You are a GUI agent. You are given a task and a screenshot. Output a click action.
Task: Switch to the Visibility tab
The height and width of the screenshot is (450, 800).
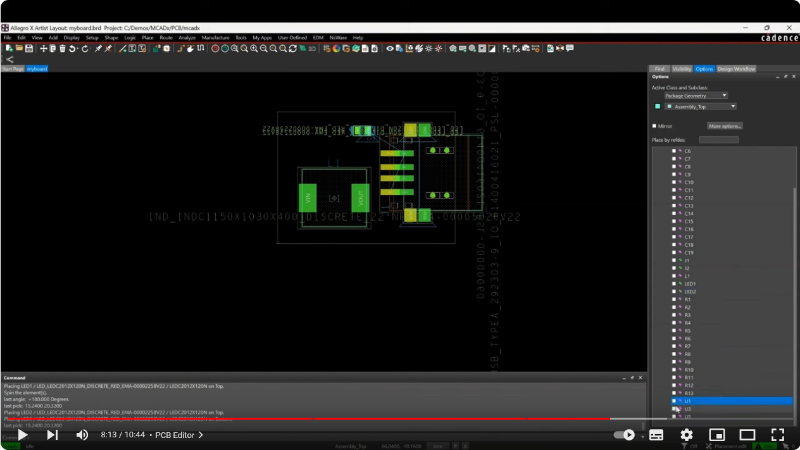coord(682,69)
